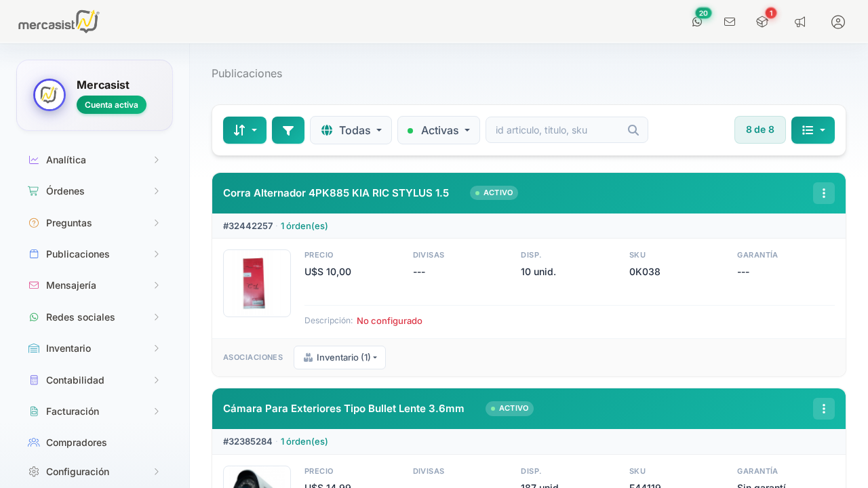Image resolution: width=868 pixels, height=488 pixels.
Task: Click the funnel filter button
Action: 288,130
